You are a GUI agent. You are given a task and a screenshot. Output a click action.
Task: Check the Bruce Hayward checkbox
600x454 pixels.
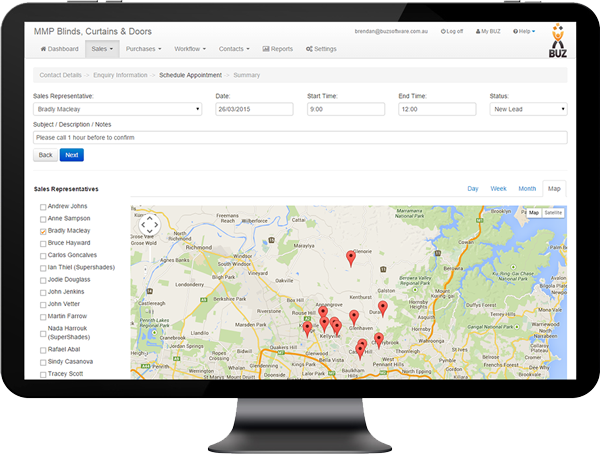click(43, 244)
